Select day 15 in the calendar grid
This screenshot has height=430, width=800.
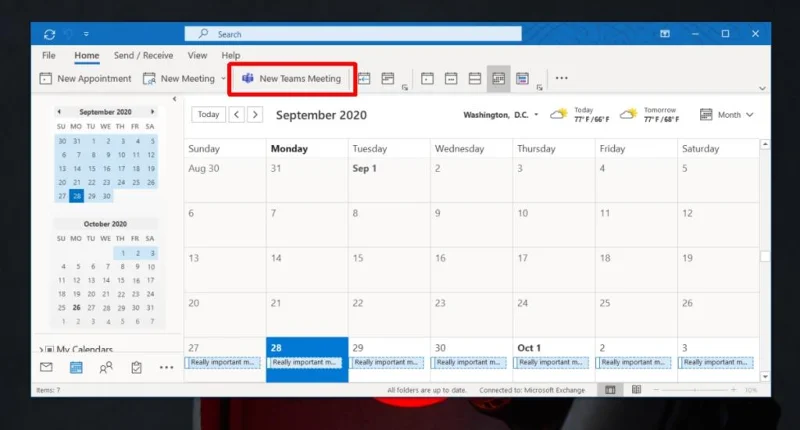point(389,270)
